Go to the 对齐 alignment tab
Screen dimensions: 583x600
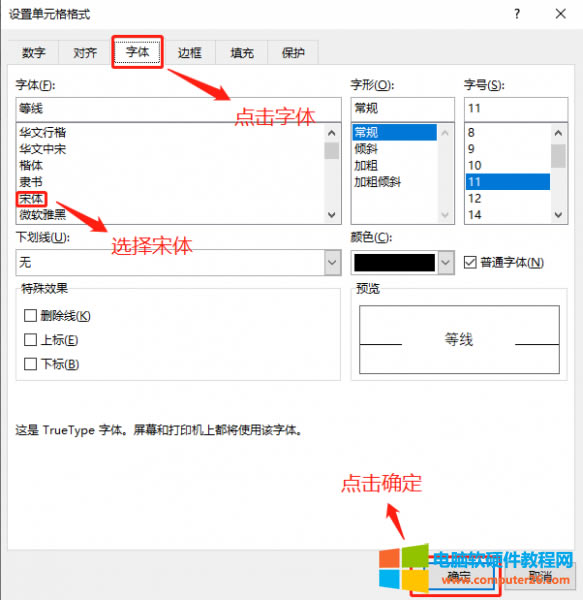click(85, 53)
